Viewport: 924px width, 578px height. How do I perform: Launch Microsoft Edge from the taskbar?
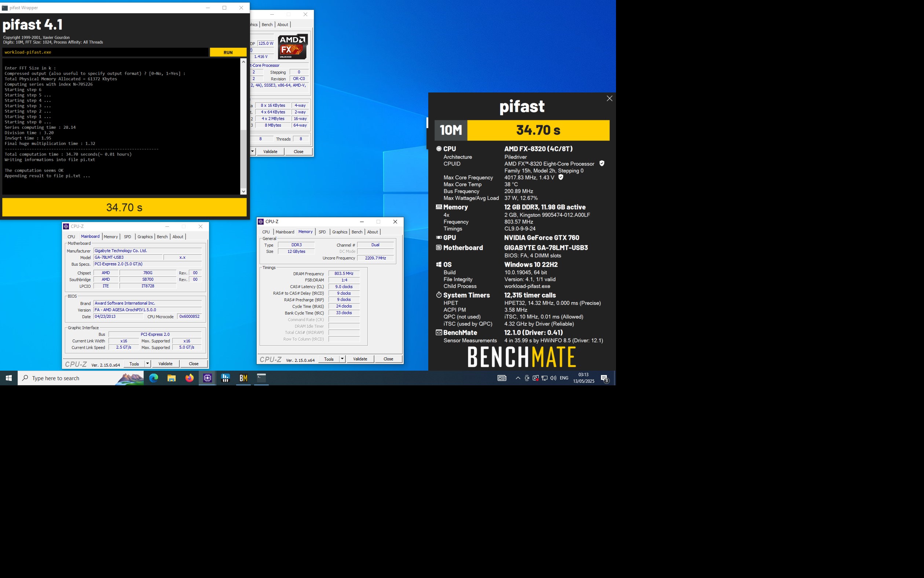click(154, 378)
